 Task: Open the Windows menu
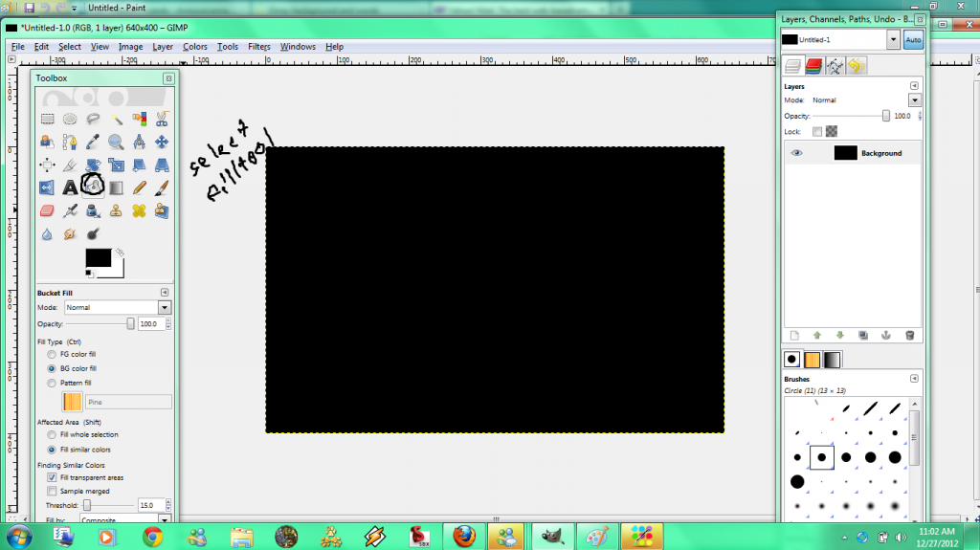(x=298, y=47)
